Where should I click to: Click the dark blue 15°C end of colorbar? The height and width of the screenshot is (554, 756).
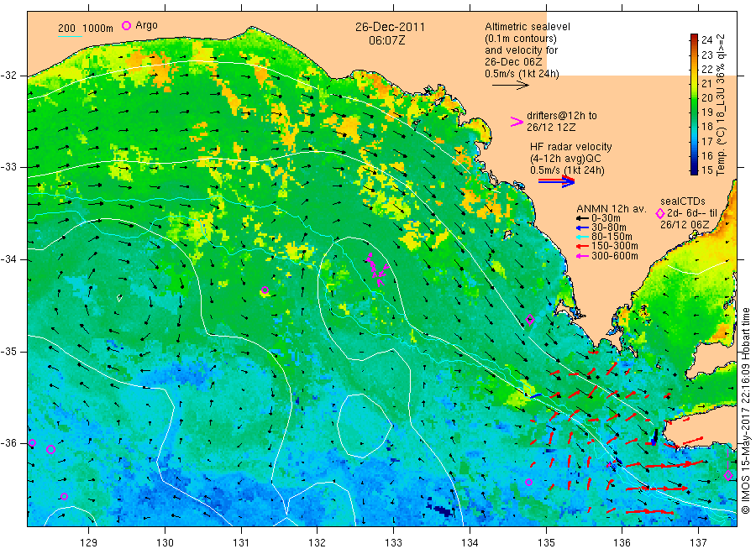[695, 170]
